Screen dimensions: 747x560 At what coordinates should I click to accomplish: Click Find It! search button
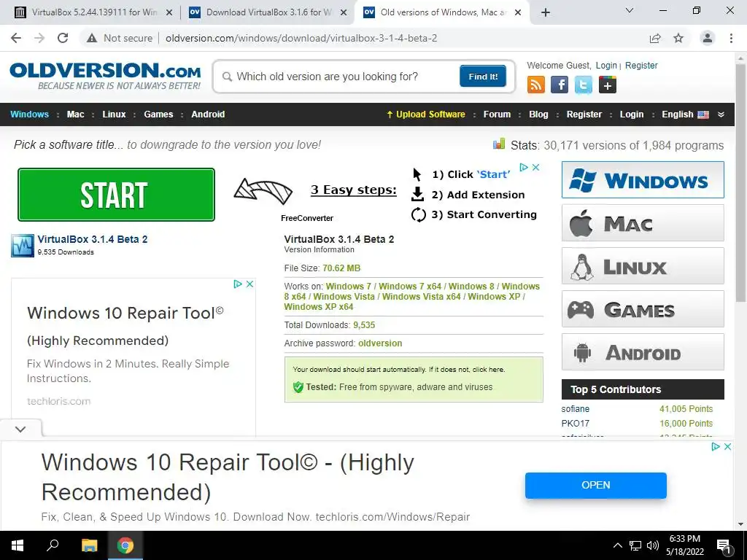tap(483, 76)
